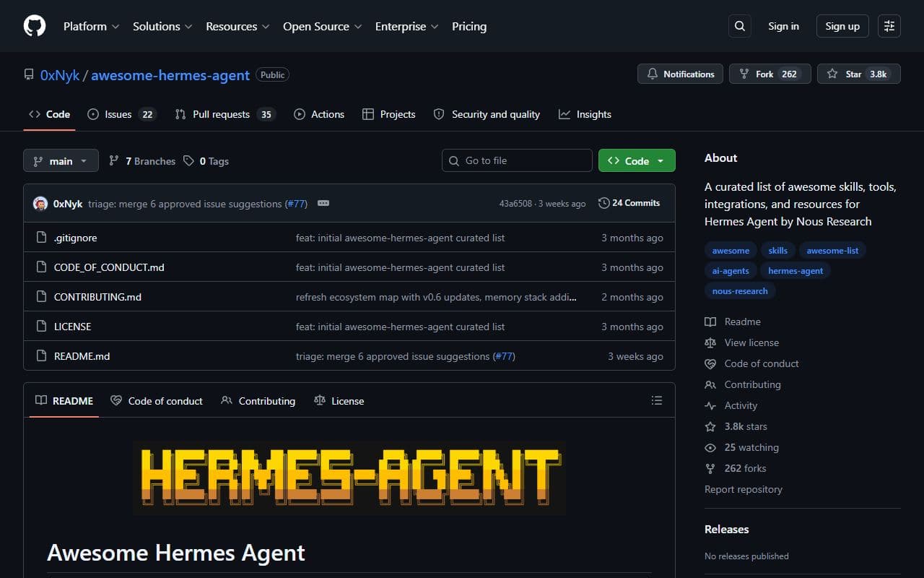Open awesome-hermes-agent repository link

point(170,75)
